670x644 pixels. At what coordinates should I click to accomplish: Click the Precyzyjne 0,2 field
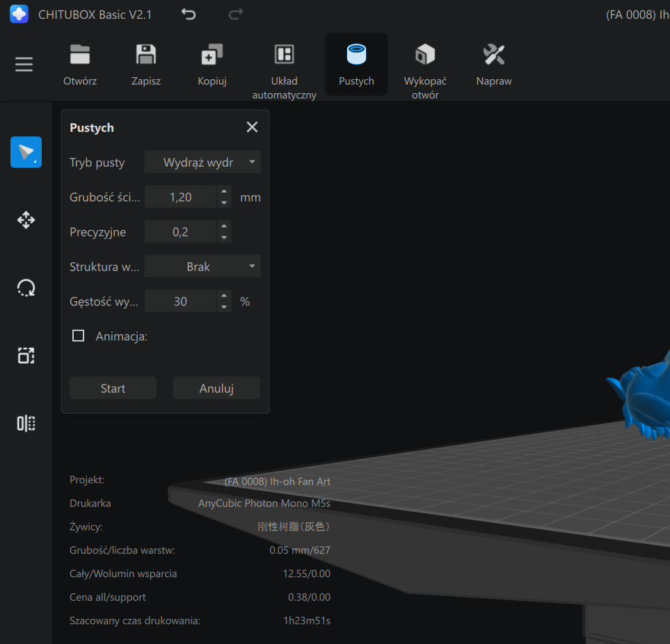coord(180,232)
